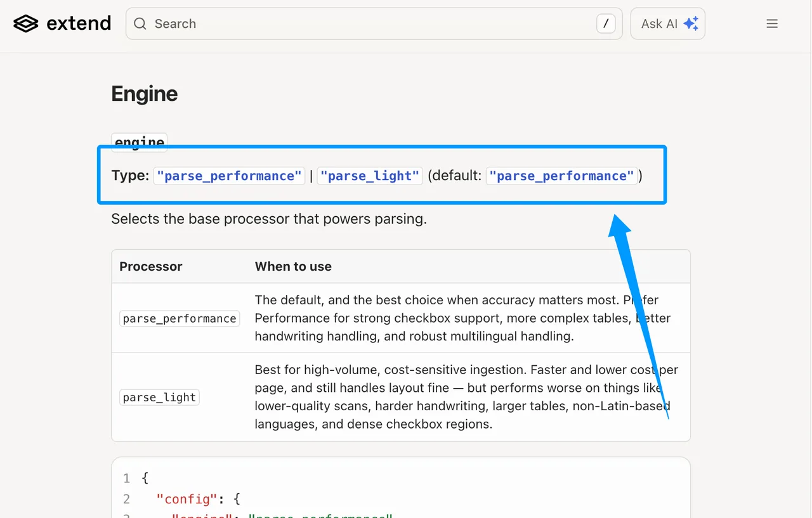812x518 pixels.
Task: Click the Engine heading
Action: tap(145, 94)
